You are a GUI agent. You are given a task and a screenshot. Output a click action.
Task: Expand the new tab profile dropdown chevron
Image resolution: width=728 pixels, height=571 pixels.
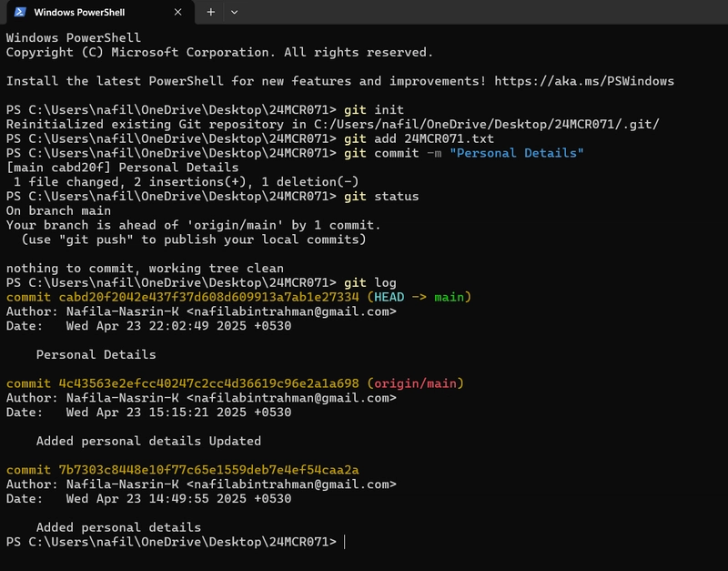tap(235, 12)
